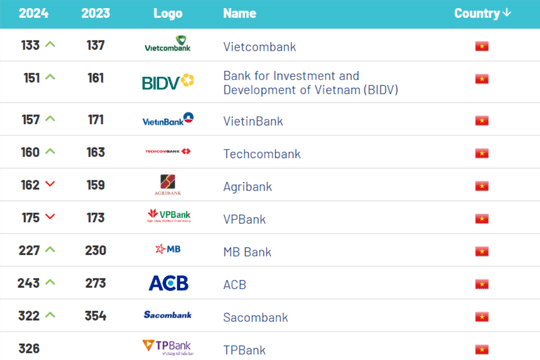Click the ACB logo
Viewport: 540px width, 360px height.
[168, 283]
